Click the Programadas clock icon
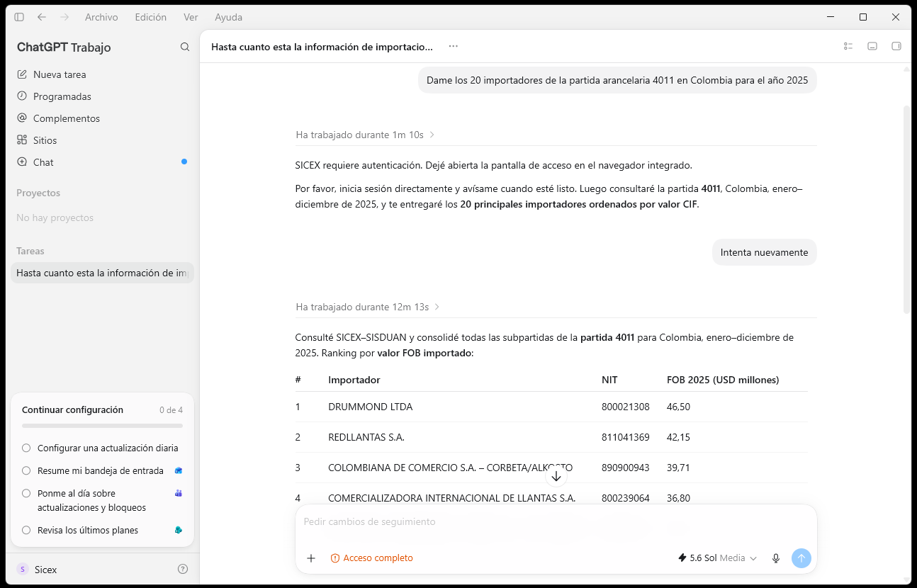917x588 pixels. tap(22, 96)
